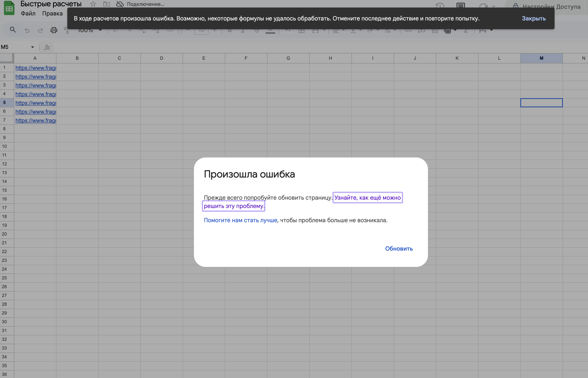Click the search menus magnifier icon
Screen dimensions: 588x378
tap(13, 30)
